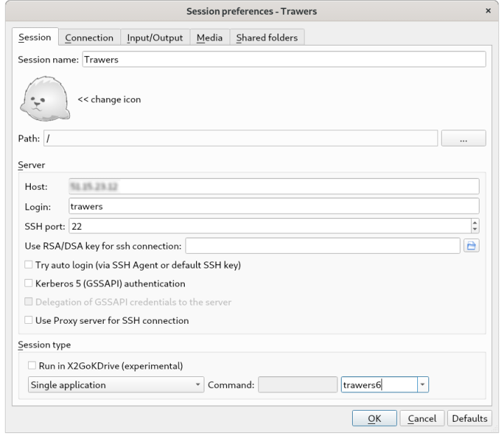Viewport: 504px width, 438px height.
Task: Expand the trawers6 command combo box arrow
Action: 423,385
